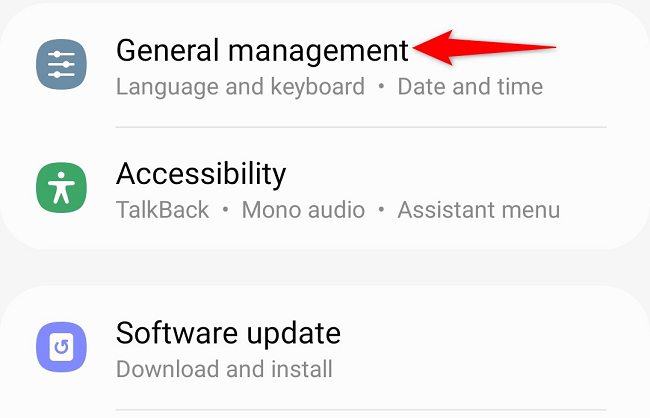Click the dot between keyboard and Date

[381, 87]
